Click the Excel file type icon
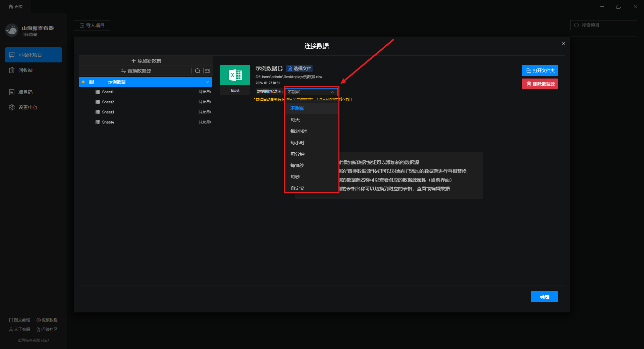Image resolution: width=644 pixels, height=349 pixels. (235, 76)
